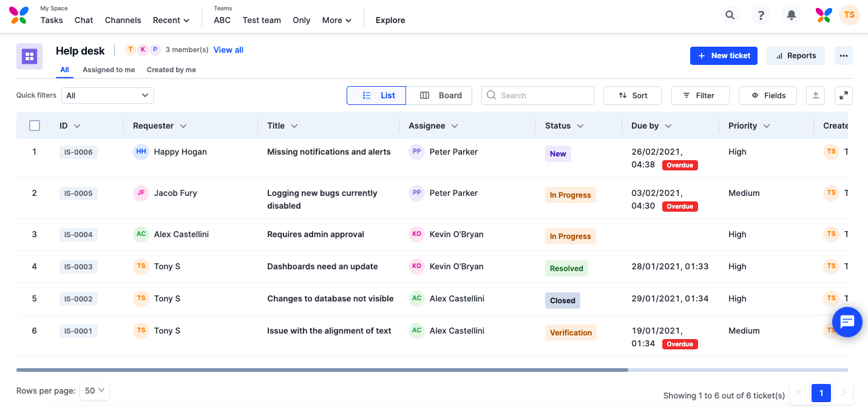The height and width of the screenshot is (407, 868).
Task: Click the View all members link
Action: (x=228, y=50)
